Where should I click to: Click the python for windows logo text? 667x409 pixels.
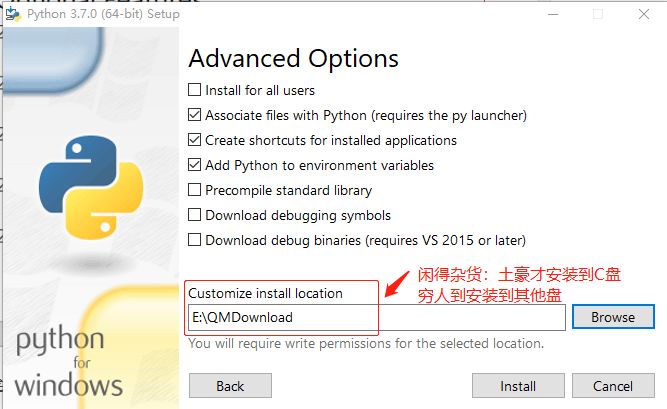click(x=69, y=360)
